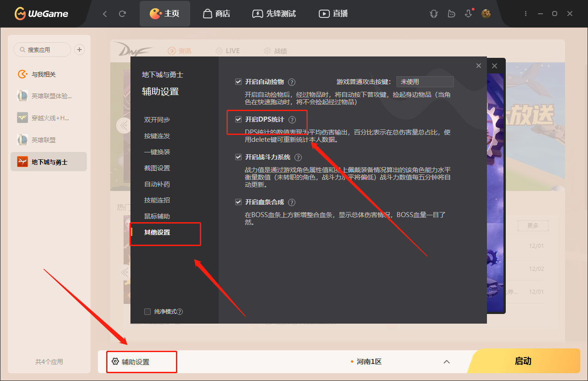Open 技能连招 settings section
The image size is (588, 381).
pos(157,200)
